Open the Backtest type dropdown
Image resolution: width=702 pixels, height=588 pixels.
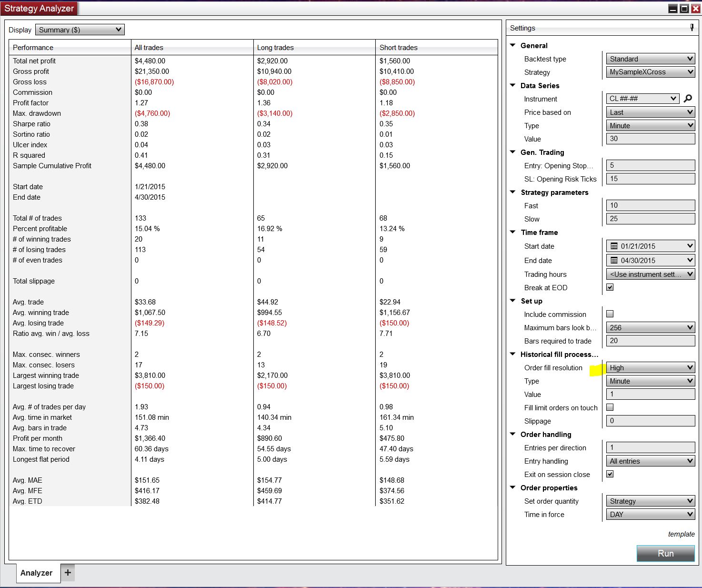[650, 59]
